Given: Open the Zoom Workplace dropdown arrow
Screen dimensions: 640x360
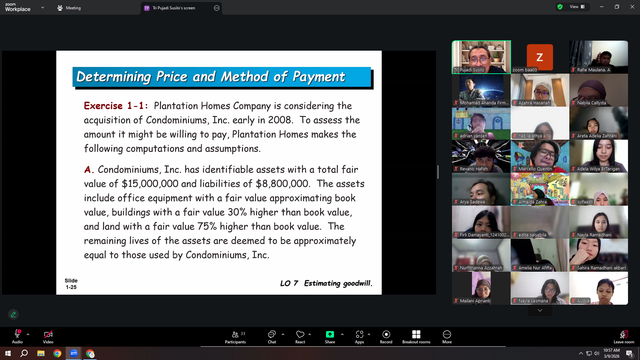Looking at the screenshot, I should 42,8.
